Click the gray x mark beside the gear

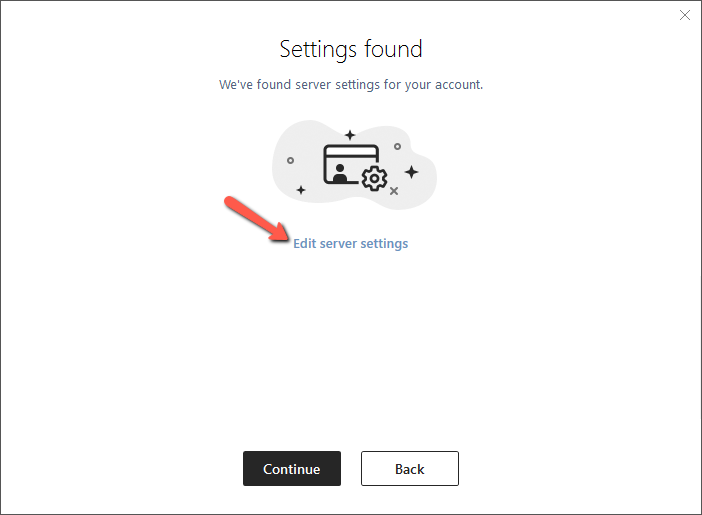point(394,191)
